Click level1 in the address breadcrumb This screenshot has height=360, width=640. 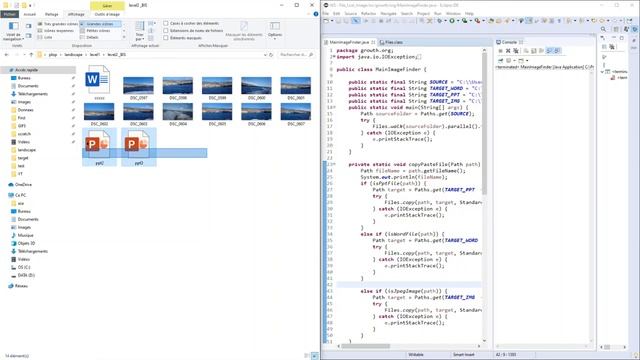[x=95, y=54]
